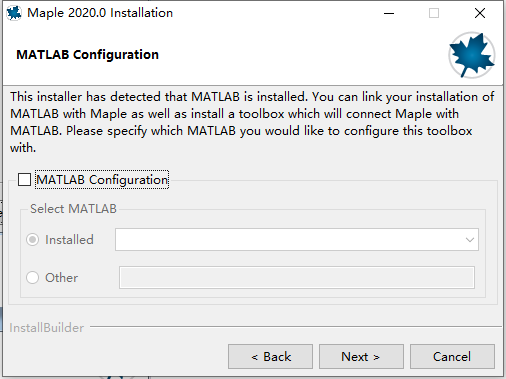Click the grayed-out maximize window icon
Screen dimensions: 506x379
click(434, 13)
